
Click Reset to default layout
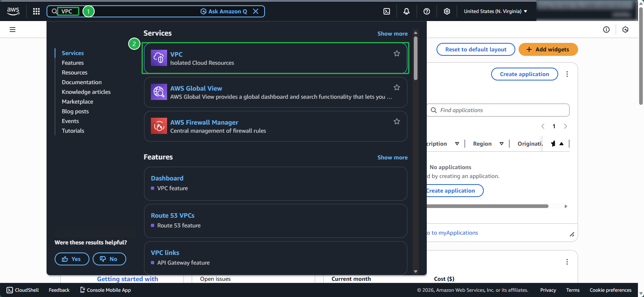(x=476, y=49)
